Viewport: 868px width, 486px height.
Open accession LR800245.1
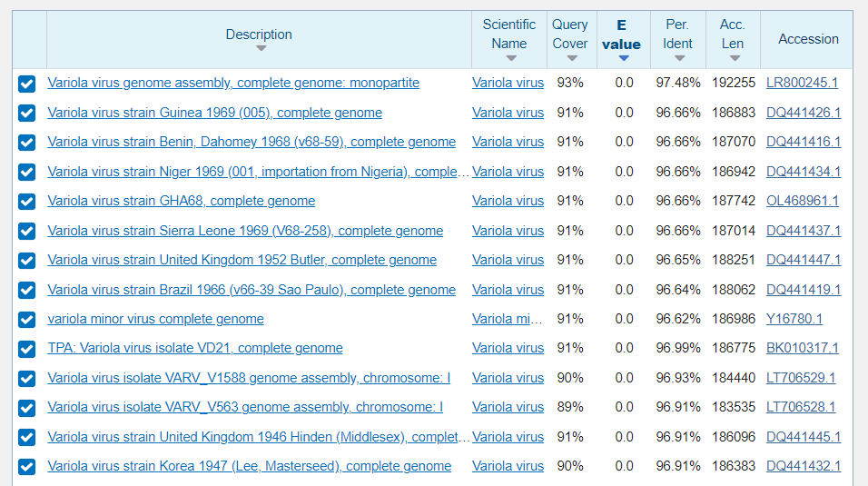pyautogui.click(x=802, y=83)
